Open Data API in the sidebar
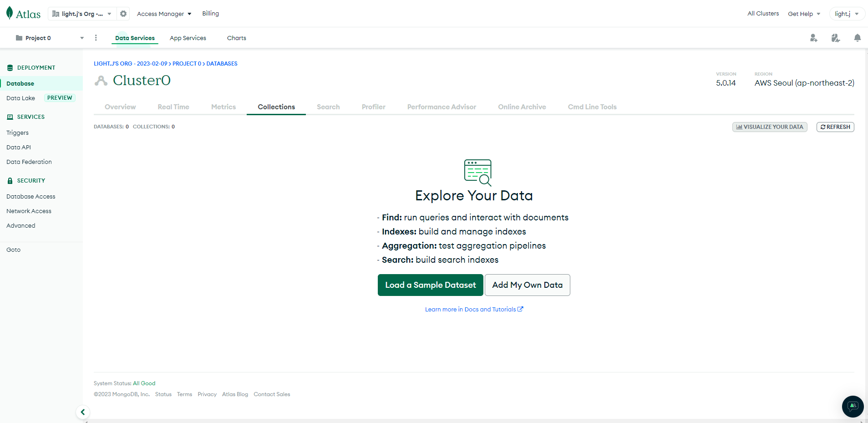868x423 pixels. tap(19, 148)
